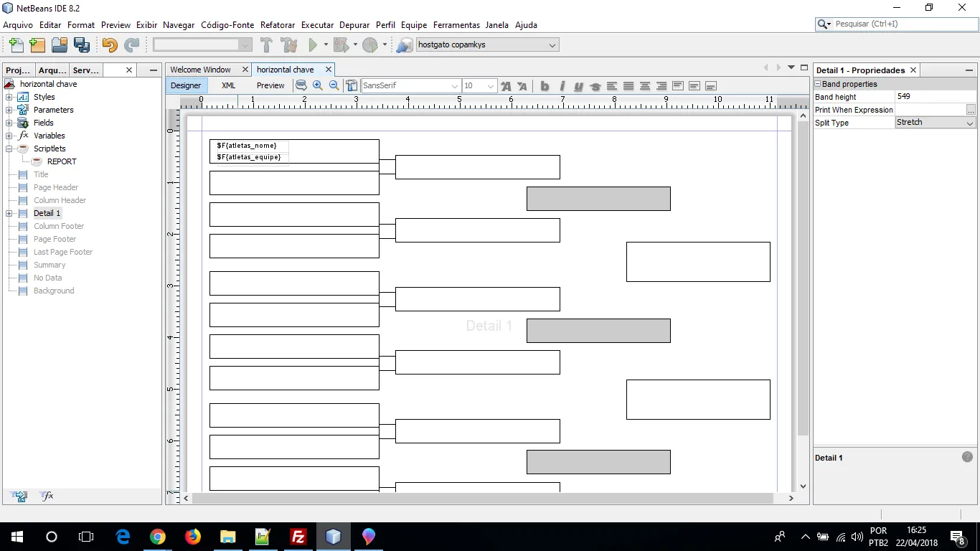This screenshot has height=551, width=980.
Task: Set vertical alignment to top
Action: 678,86
